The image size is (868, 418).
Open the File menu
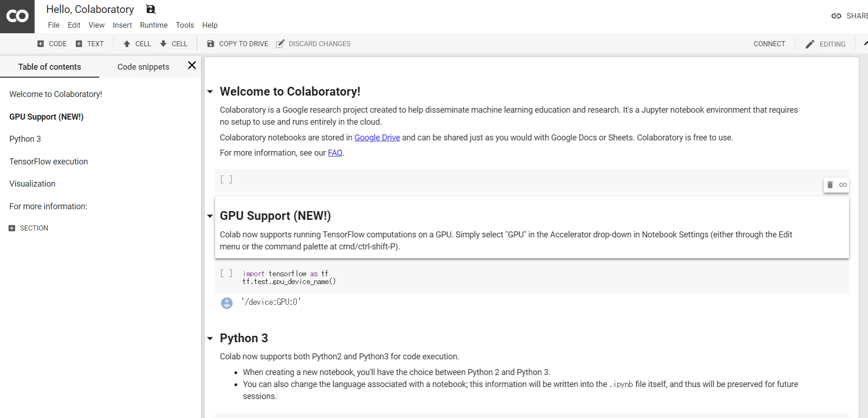[x=54, y=25]
